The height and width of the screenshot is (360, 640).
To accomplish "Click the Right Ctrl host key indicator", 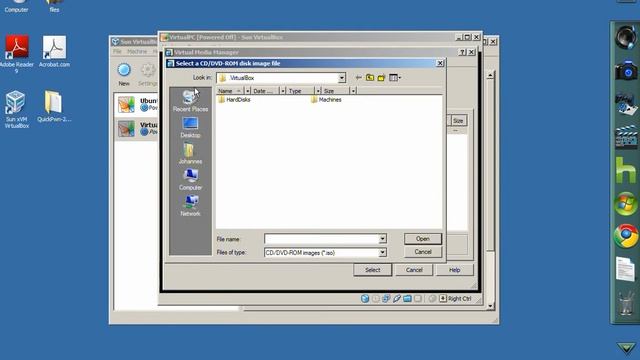I will click(455, 299).
